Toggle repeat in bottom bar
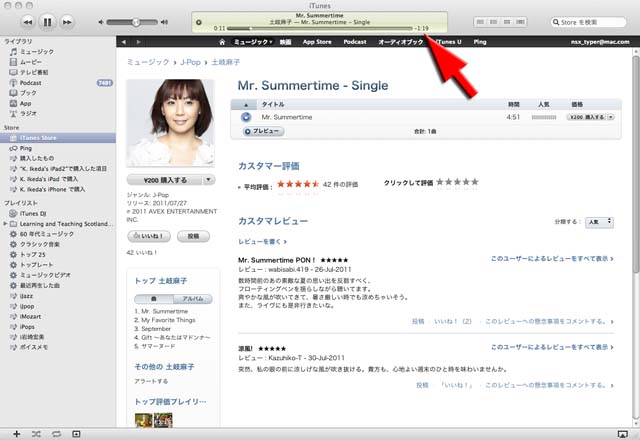Viewport: 640px width, 440px height. click(x=56, y=434)
